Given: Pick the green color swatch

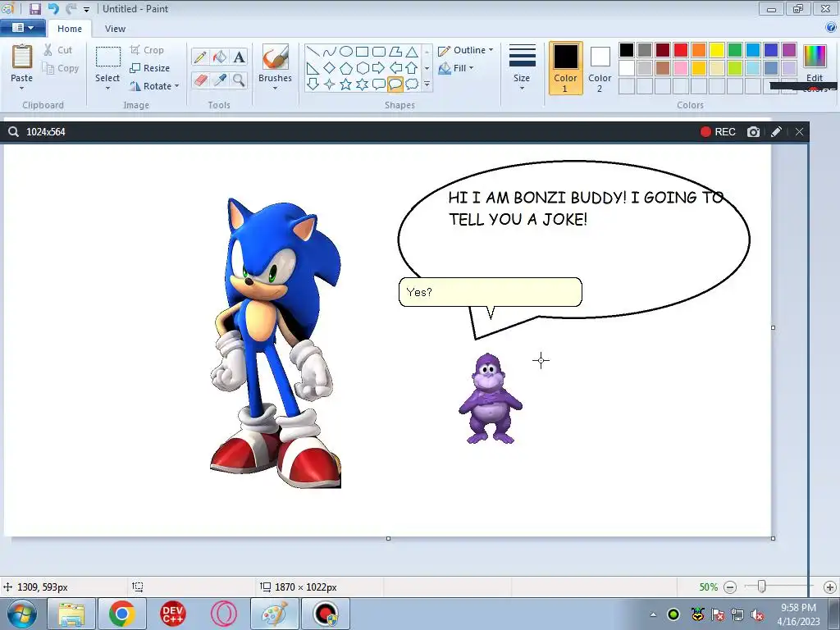Looking at the screenshot, I should (x=735, y=50).
